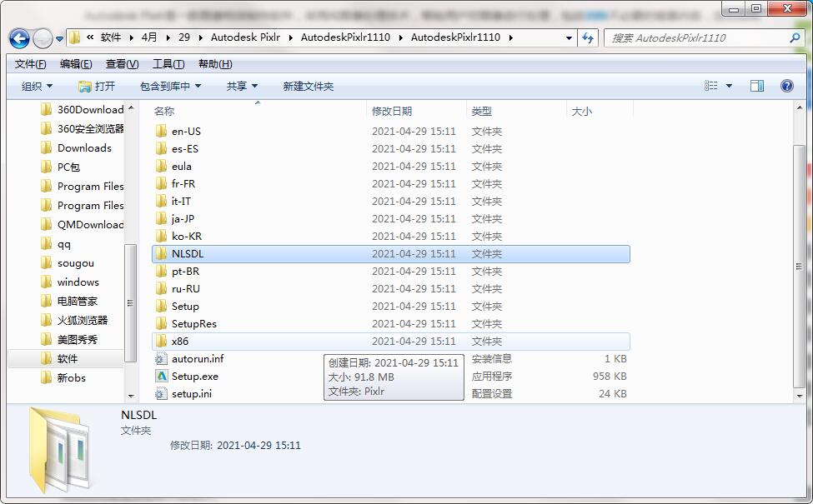Viewport: 813px width, 504px height.
Task: Open the 组织 dropdown
Action: point(37,86)
